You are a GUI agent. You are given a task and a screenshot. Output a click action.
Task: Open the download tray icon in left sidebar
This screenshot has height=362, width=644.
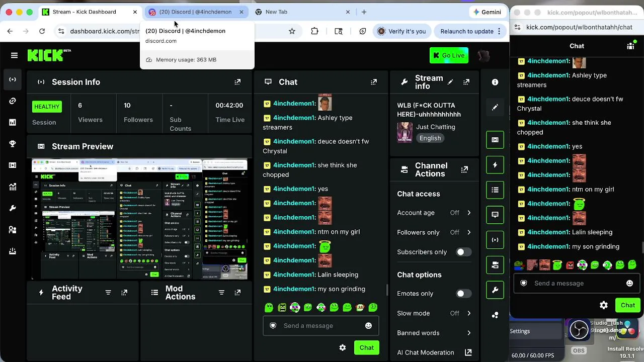point(13,251)
